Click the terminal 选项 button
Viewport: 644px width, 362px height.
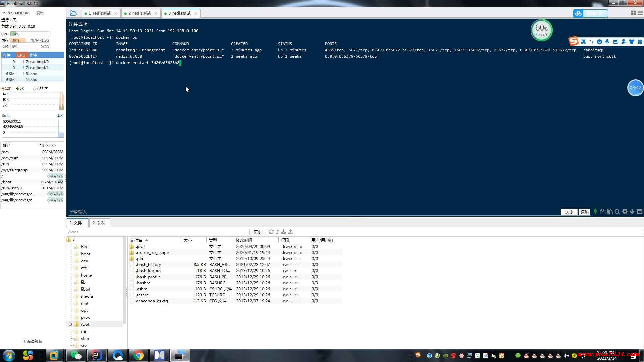tap(585, 212)
